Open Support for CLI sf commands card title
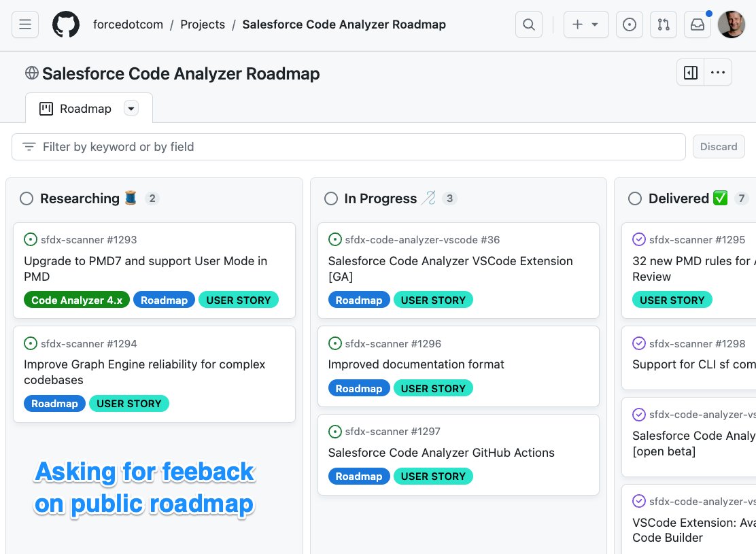Screen dimensions: 756x554 tap(694, 364)
